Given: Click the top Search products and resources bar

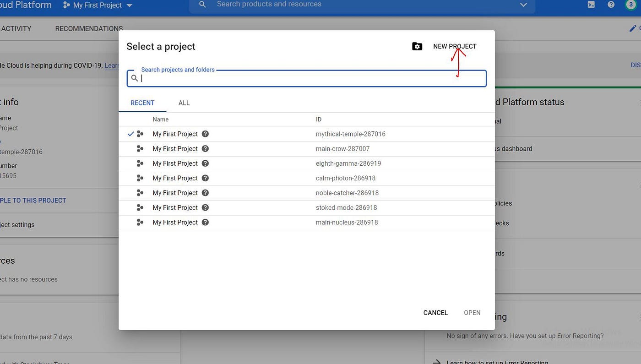Looking at the screenshot, I should click(x=362, y=5).
